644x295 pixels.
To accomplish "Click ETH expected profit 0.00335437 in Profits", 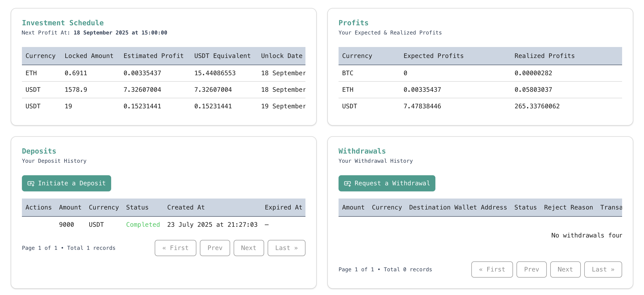I will 422,90.
